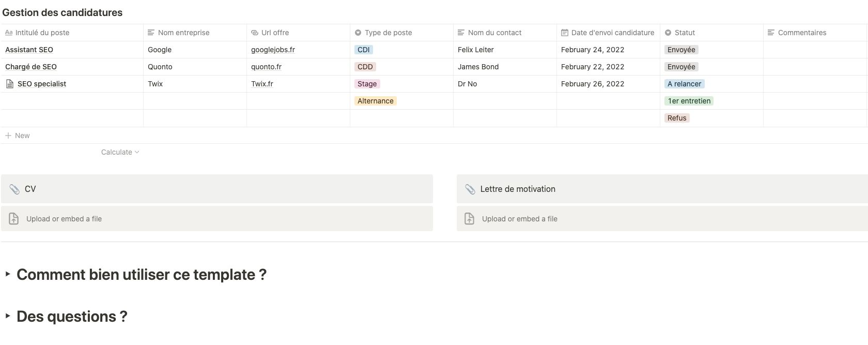Screen dimensions: 868x345
Task: Click the page icon next to SEO specialist
Action: point(9,84)
